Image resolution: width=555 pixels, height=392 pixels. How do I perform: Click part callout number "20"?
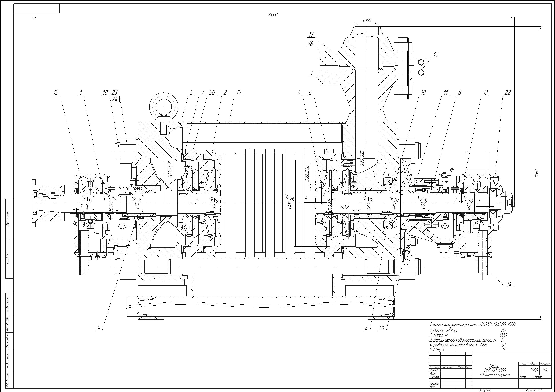(x=212, y=93)
